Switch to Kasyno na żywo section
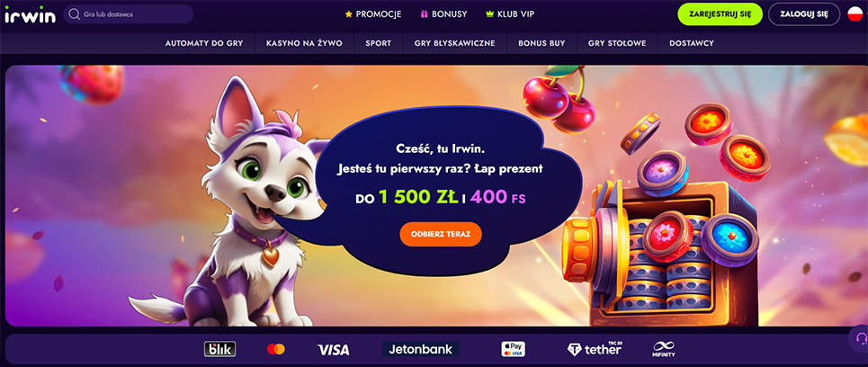The height and width of the screenshot is (367, 868). 304,43
